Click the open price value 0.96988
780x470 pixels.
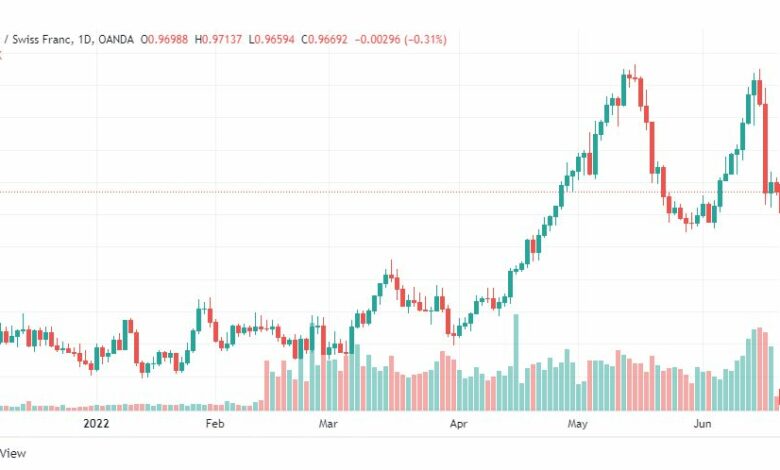click(x=168, y=39)
